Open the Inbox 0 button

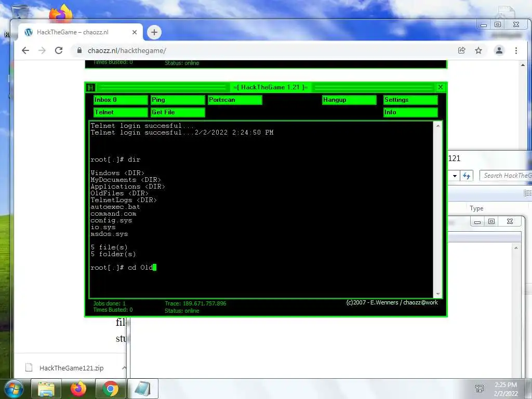click(121, 100)
